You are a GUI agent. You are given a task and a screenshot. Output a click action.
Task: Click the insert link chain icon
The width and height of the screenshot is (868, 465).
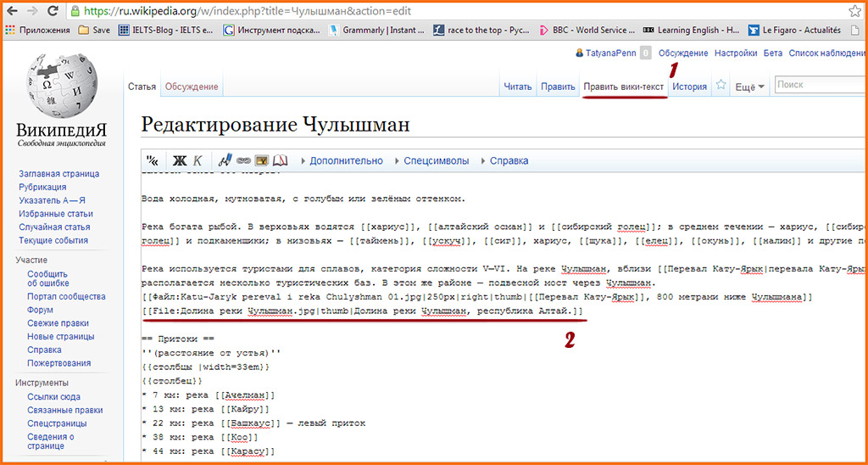pyautogui.click(x=243, y=160)
